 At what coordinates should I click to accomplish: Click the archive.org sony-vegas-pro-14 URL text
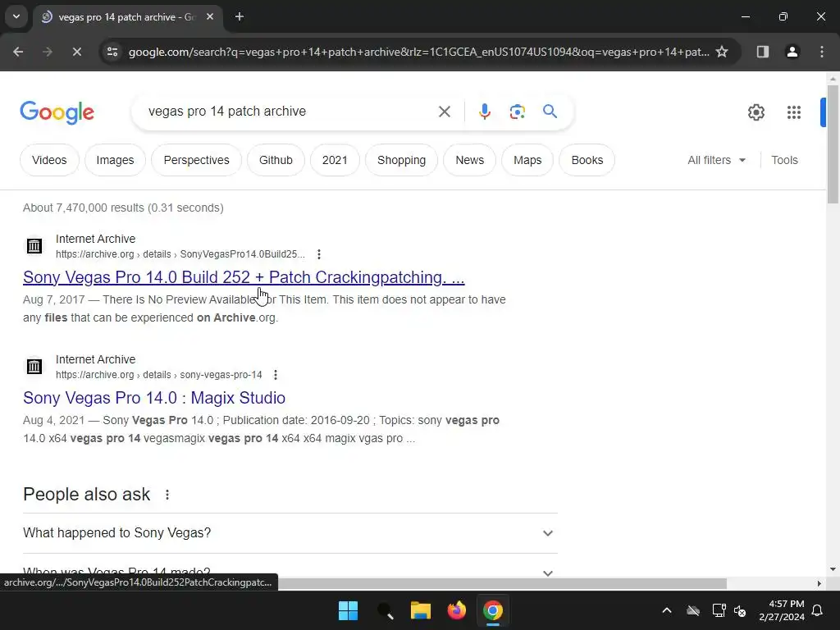(x=159, y=374)
